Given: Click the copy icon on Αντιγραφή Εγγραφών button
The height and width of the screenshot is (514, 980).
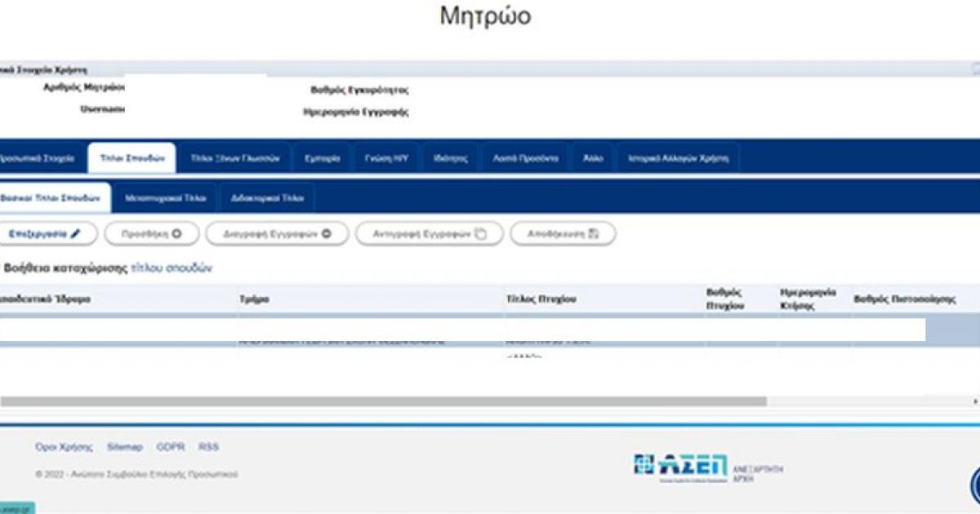Looking at the screenshot, I should [x=479, y=233].
